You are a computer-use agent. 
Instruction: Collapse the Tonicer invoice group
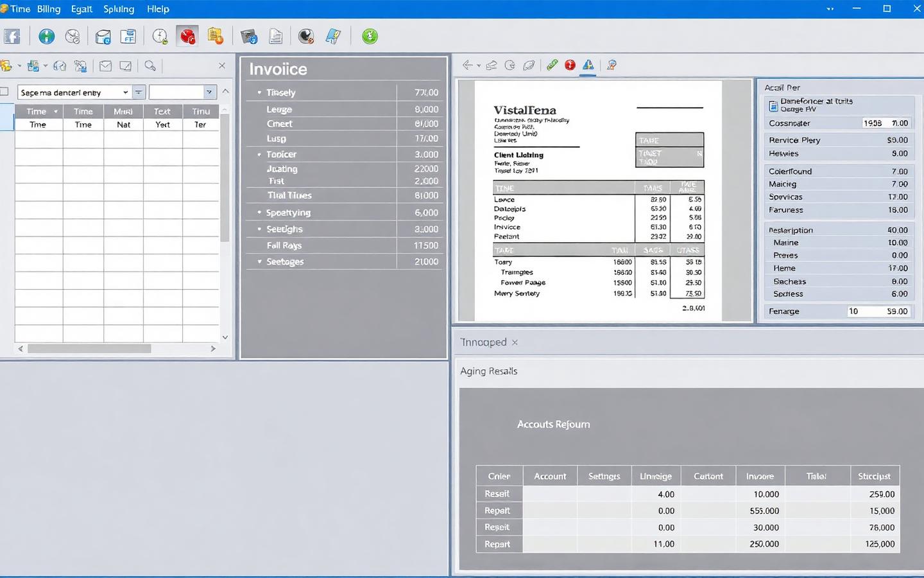coord(259,155)
